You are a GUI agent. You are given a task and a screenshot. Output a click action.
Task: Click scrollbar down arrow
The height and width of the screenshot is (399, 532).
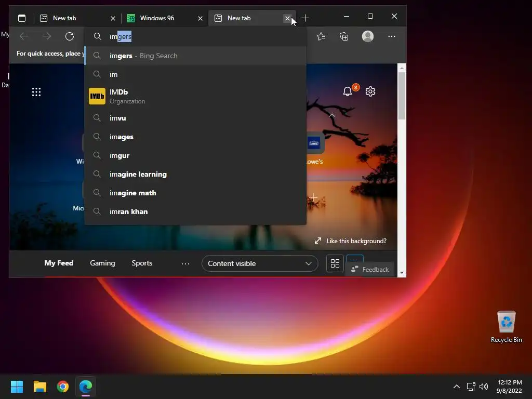(402, 273)
